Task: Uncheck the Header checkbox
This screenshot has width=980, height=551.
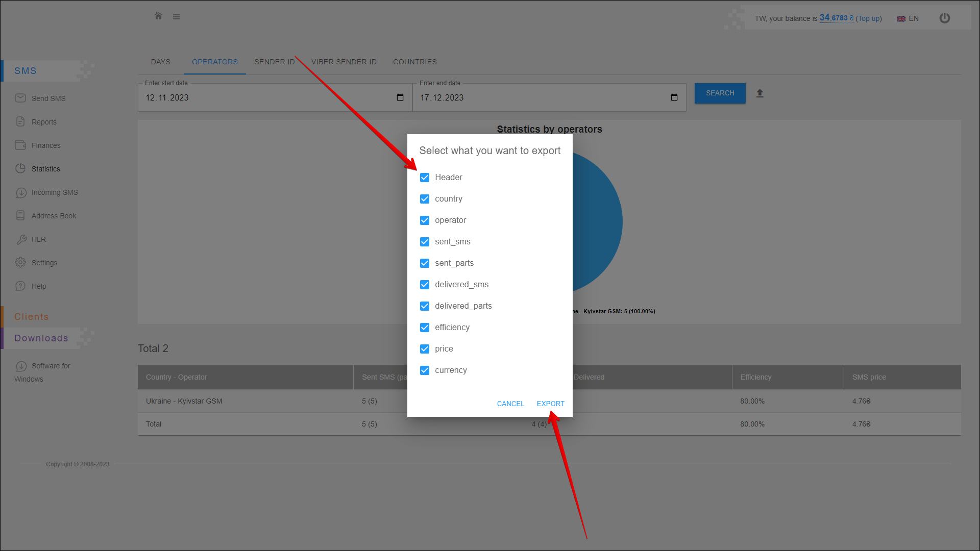Action: (x=424, y=178)
